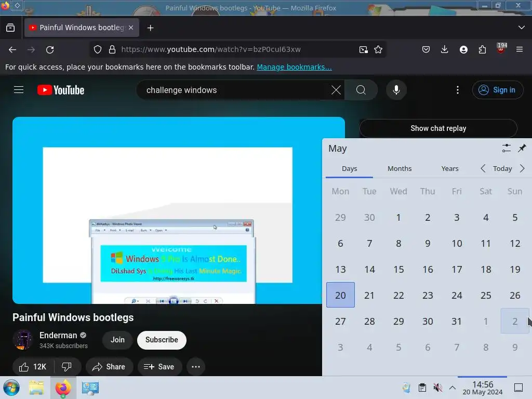Clear the YouTube search query
The height and width of the screenshot is (399, 532).
click(x=336, y=90)
